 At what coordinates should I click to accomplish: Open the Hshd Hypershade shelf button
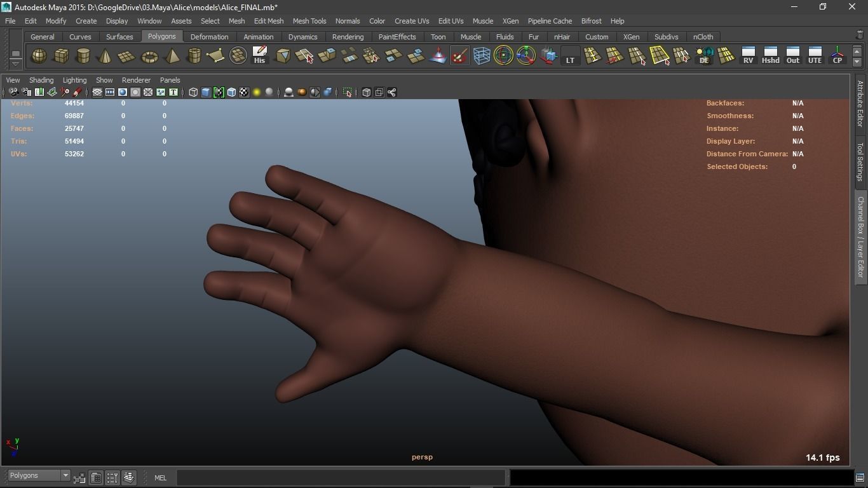pos(770,56)
